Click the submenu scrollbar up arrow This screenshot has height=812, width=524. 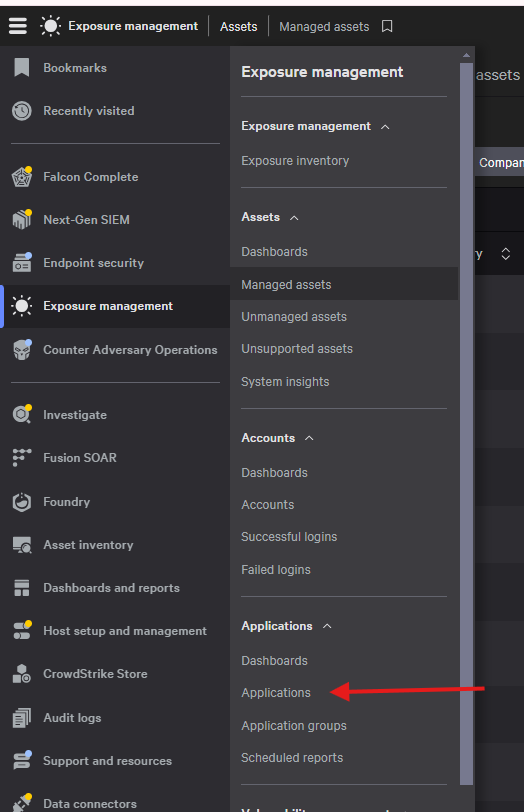pos(466,55)
